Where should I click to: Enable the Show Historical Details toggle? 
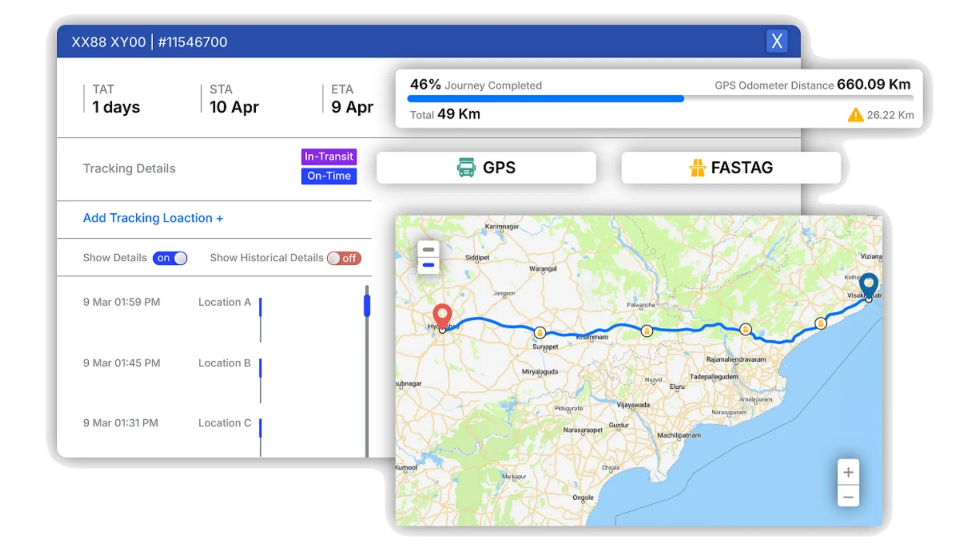(x=344, y=258)
